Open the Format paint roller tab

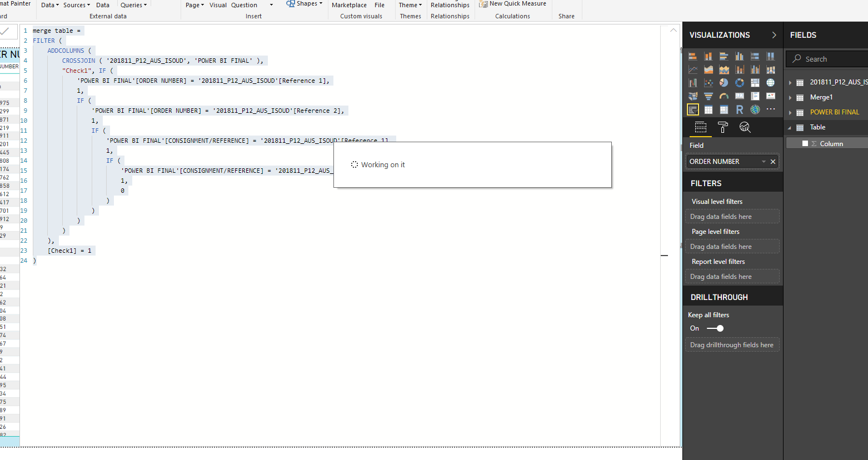tap(723, 128)
